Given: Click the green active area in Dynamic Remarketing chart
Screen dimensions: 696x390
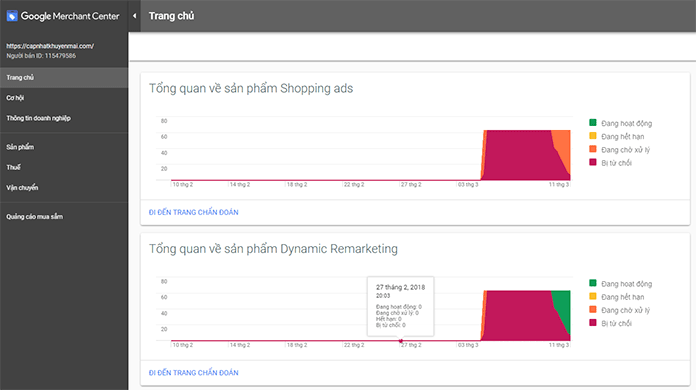Looking at the screenshot, I should tap(564, 305).
